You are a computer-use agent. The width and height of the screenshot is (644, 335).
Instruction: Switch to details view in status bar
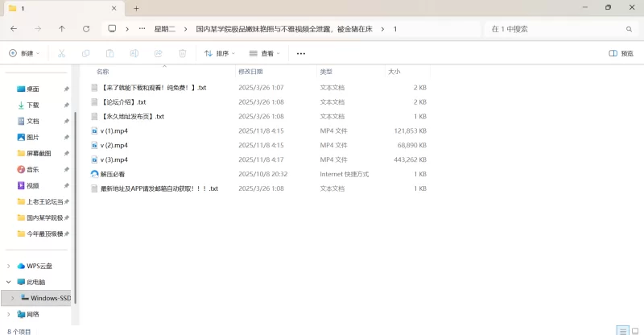pyautogui.click(x=621, y=330)
